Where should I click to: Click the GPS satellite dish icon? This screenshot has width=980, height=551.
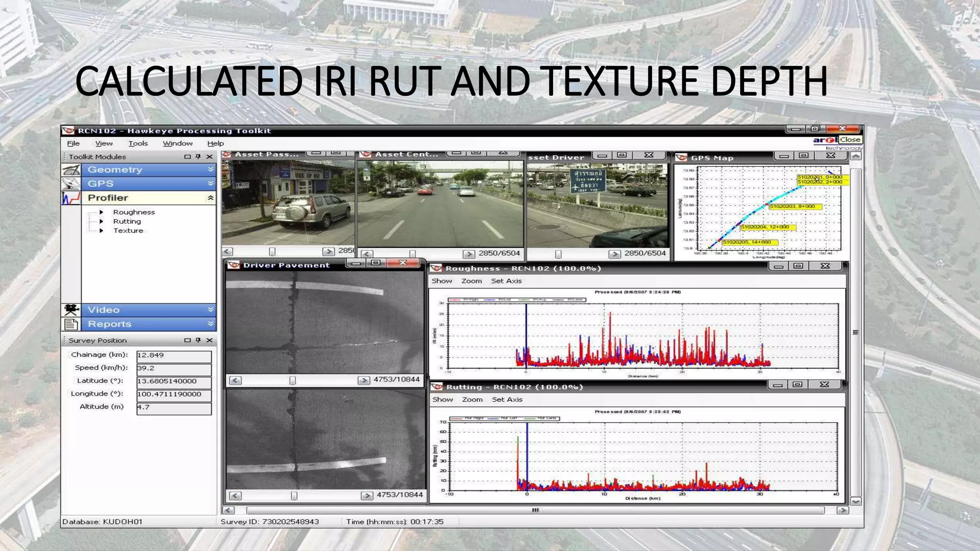(x=71, y=184)
